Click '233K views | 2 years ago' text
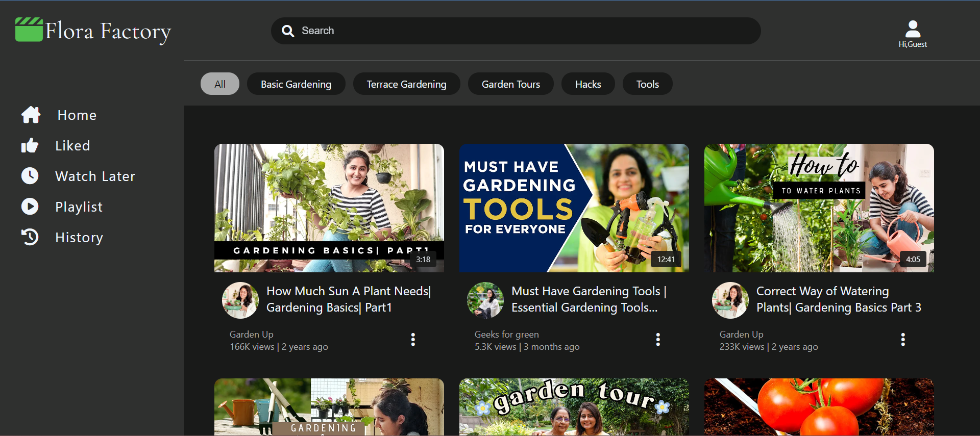The height and width of the screenshot is (436, 980). [x=769, y=347]
